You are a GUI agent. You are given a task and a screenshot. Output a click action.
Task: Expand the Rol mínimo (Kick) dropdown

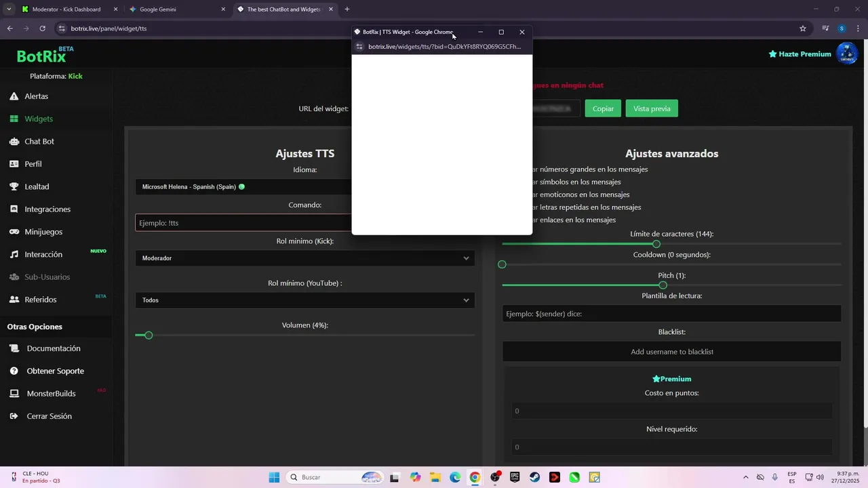[305, 258]
